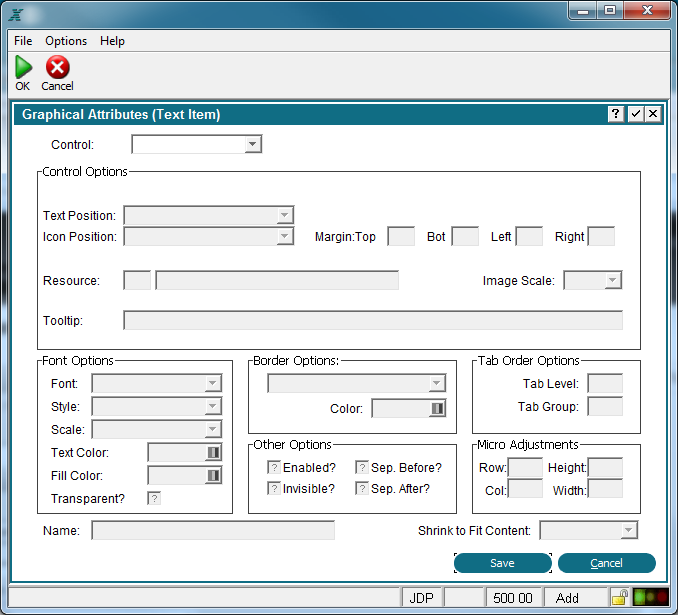Click the Save button
The image size is (678, 615).
pos(502,563)
